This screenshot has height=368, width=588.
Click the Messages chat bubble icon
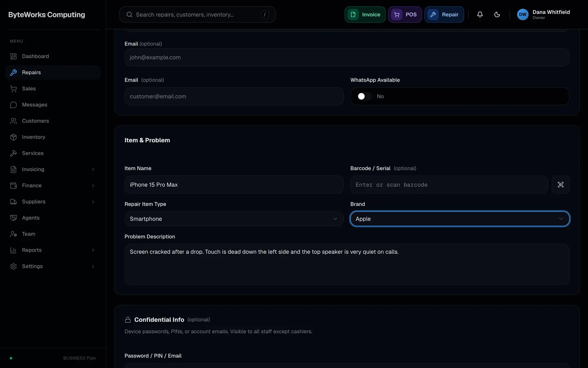pos(14,105)
